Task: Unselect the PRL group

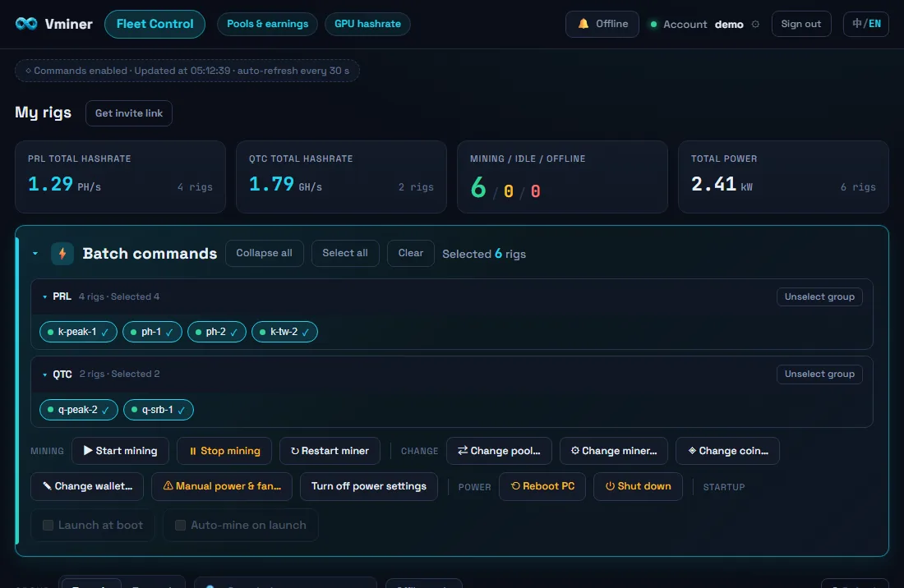Action: coord(819,296)
